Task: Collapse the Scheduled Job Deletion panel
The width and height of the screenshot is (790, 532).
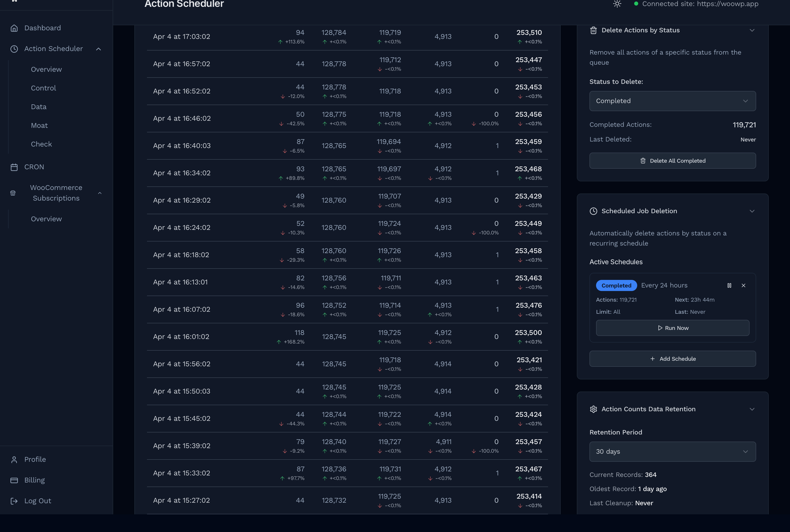Action: [752, 211]
